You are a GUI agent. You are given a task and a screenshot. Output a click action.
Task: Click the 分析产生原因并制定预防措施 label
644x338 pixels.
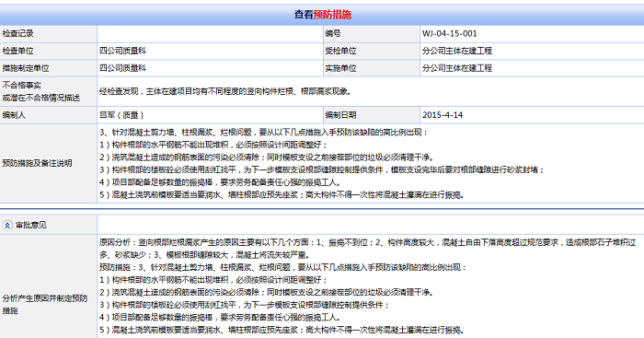point(45,304)
